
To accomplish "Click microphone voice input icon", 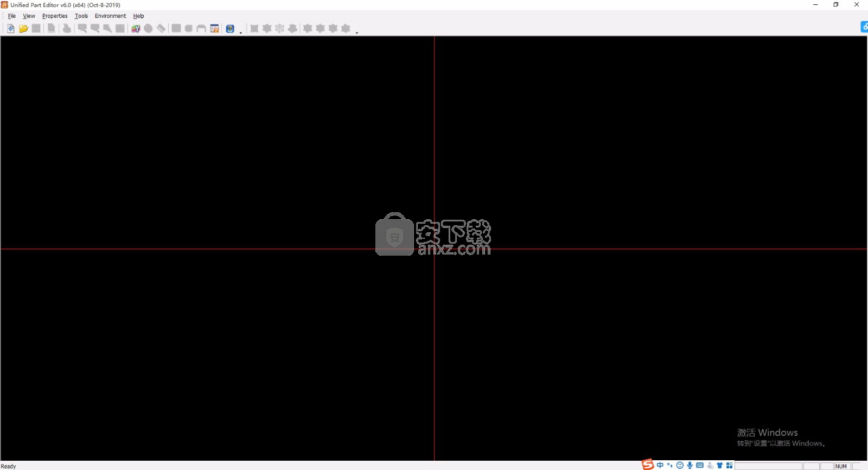I will click(x=690, y=465).
